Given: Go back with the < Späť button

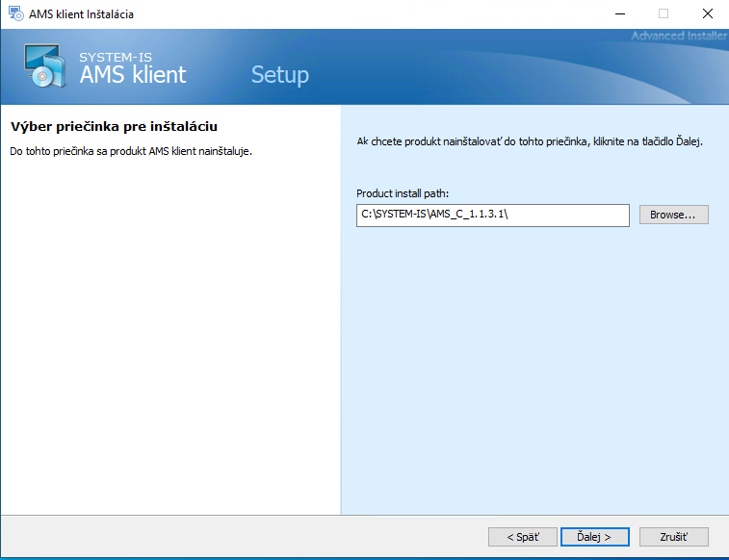Looking at the screenshot, I should [523, 537].
